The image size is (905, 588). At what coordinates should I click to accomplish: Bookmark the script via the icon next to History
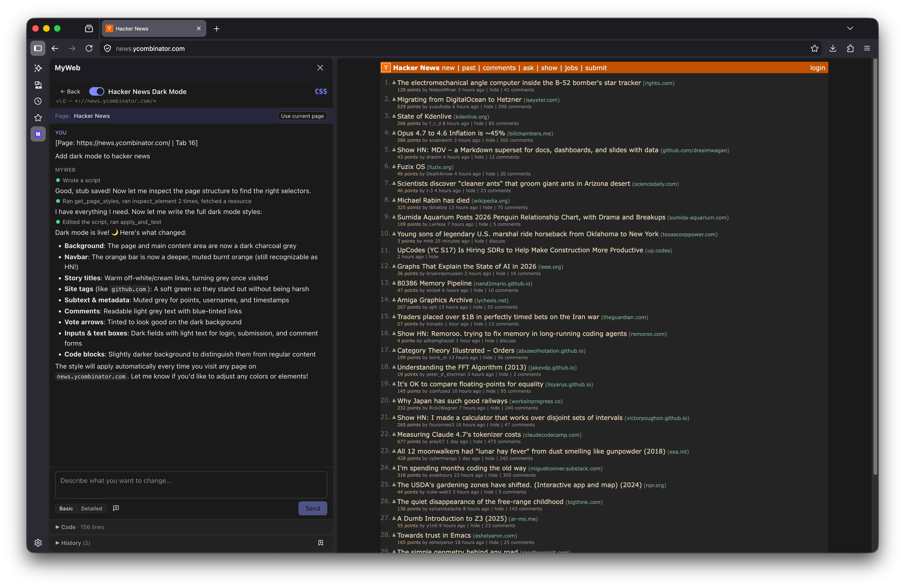(320, 543)
